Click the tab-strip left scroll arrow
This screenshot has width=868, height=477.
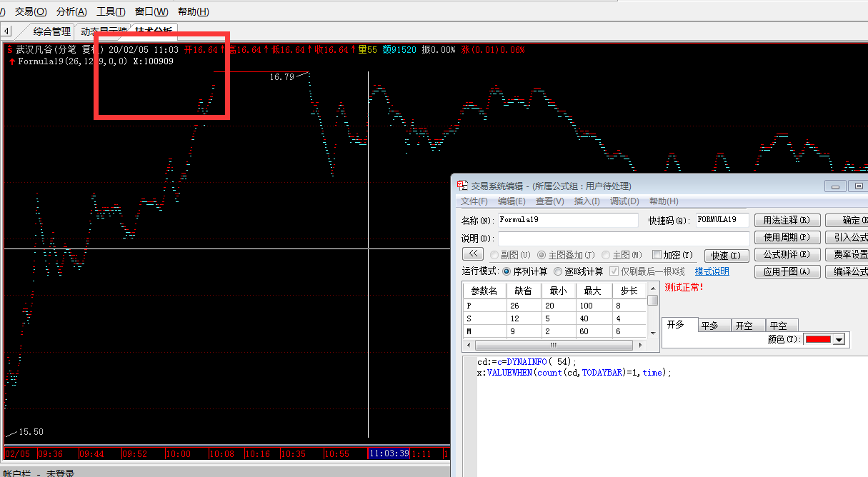(6, 31)
